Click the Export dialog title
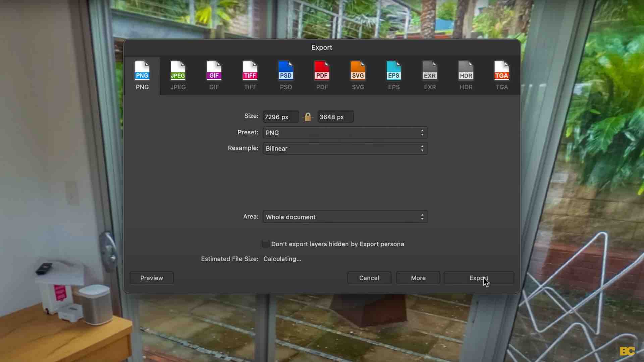Screen dimensions: 644x362 click(322, 47)
